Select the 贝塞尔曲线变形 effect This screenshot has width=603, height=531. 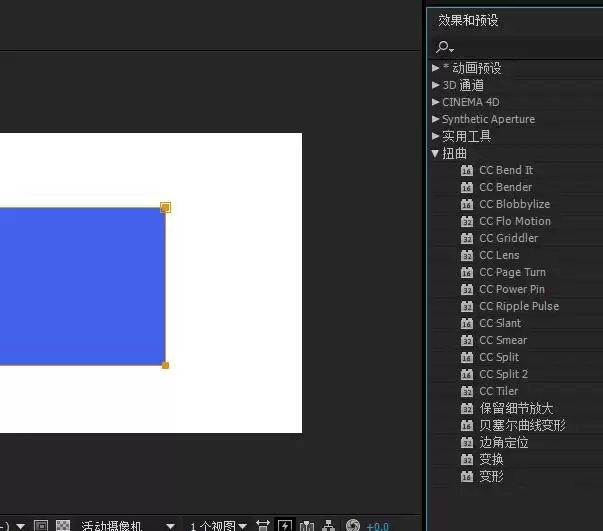(x=522, y=425)
